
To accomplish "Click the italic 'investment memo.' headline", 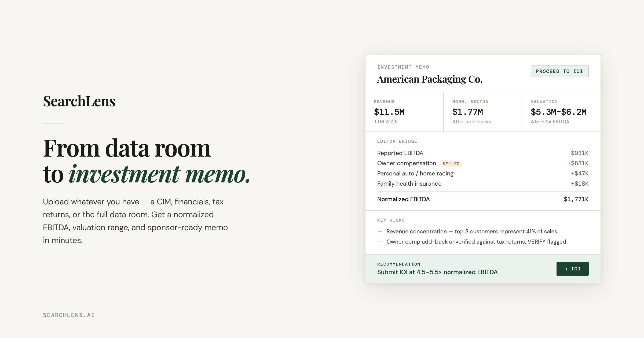I will click(x=159, y=174).
